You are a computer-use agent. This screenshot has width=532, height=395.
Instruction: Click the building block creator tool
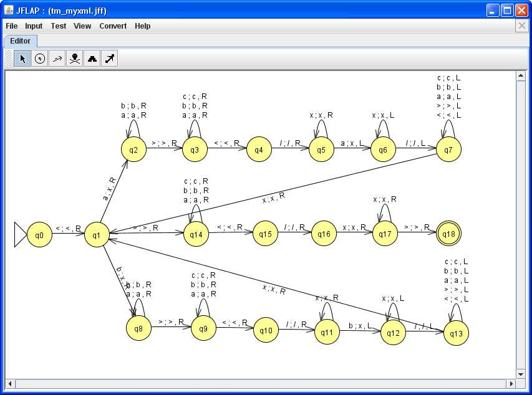point(92,59)
